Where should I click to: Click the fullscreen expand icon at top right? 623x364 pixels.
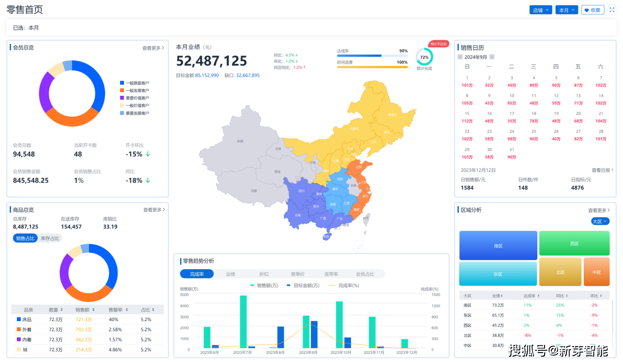(x=612, y=10)
